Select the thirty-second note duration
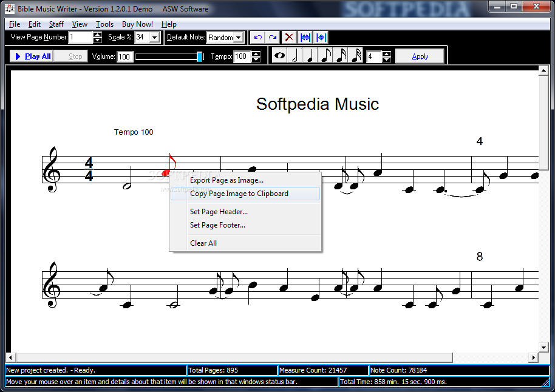The height and width of the screenshot is (392, 555). pos(356,56)
